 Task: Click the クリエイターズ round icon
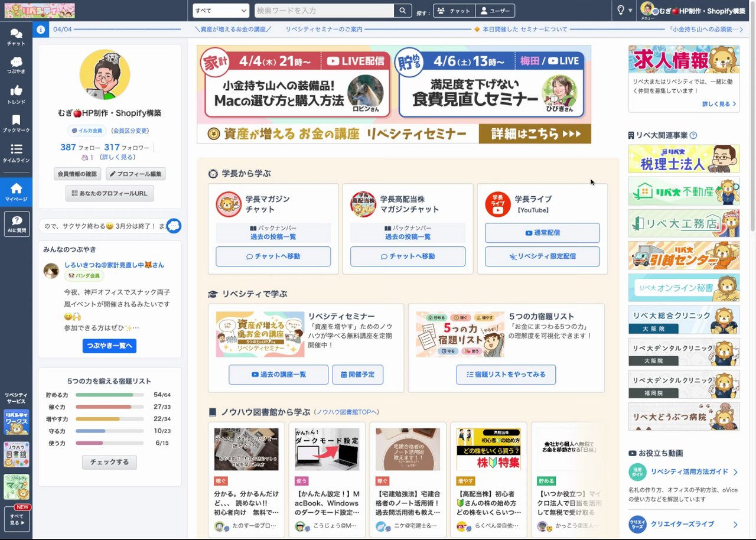click(637, 524)
